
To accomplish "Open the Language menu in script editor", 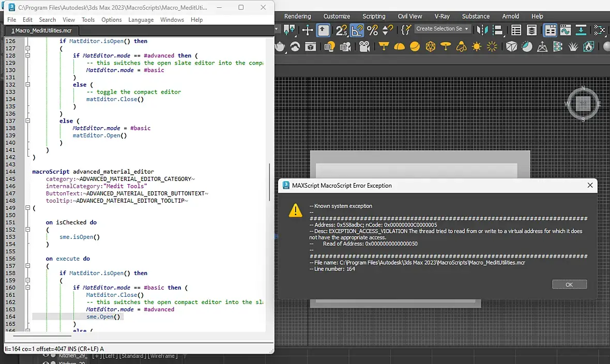I will (141, 20).
